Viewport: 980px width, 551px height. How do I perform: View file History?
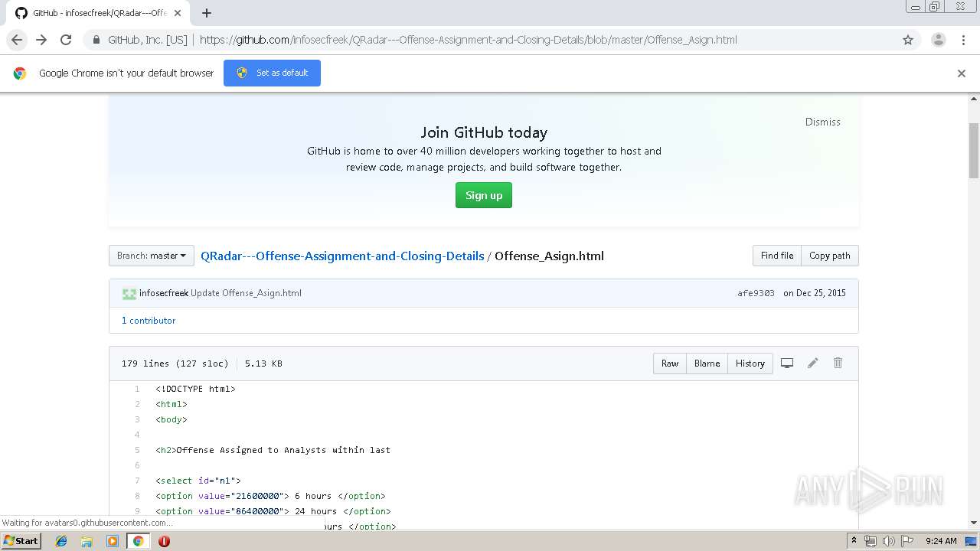(750, 364)
